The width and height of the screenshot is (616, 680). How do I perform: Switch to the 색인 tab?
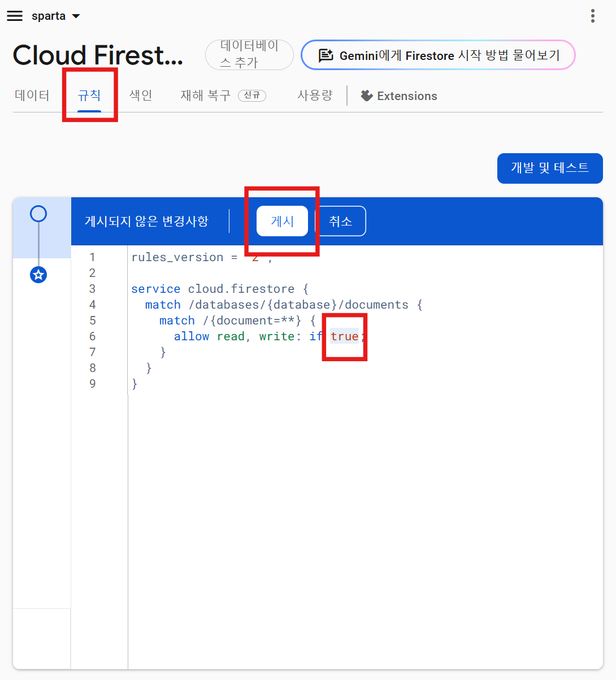(141, 96)
